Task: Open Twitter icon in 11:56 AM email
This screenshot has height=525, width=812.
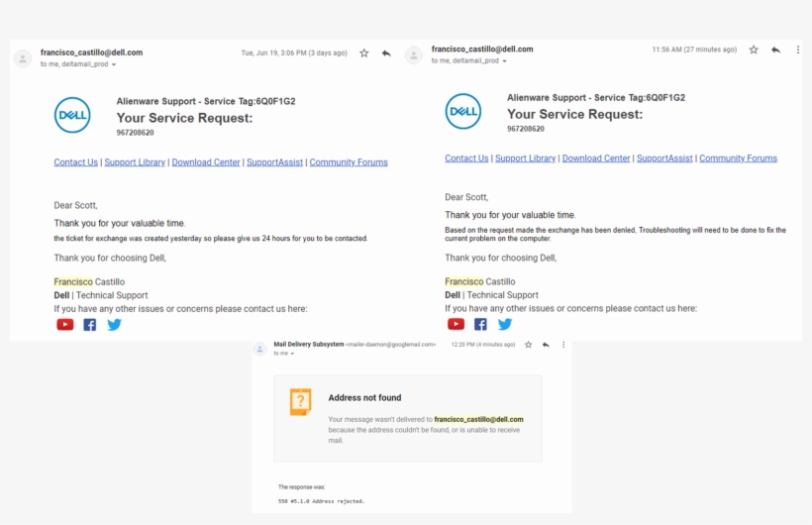Action: tap(505, 324)
